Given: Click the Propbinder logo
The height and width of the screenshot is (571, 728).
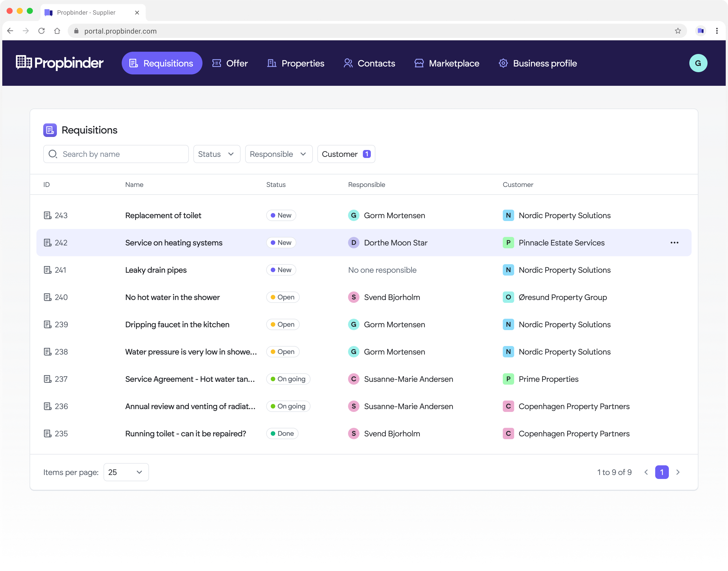Looking at the screenshot, I should (x=59, y=63).
